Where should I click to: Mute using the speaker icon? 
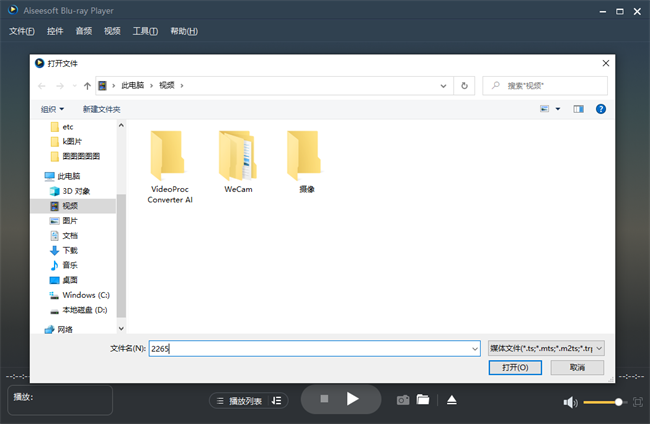point(570,402)
